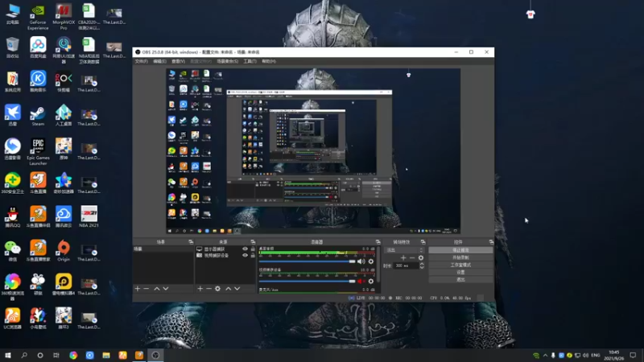Screen dimensions: 644x362
Task: Pop out the Audio Mixer dock with its float icon
Action: (378, 242)
